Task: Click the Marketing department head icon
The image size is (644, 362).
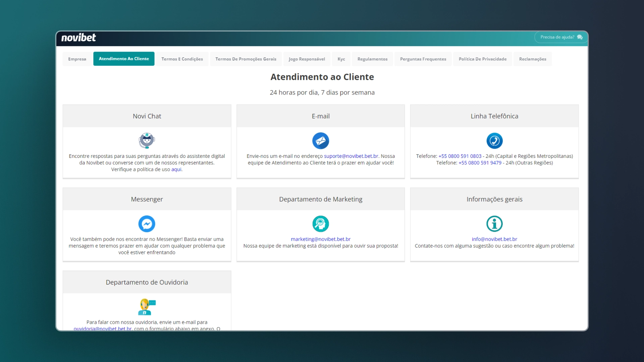Action: pyautogui.click(x=320, y=224)
